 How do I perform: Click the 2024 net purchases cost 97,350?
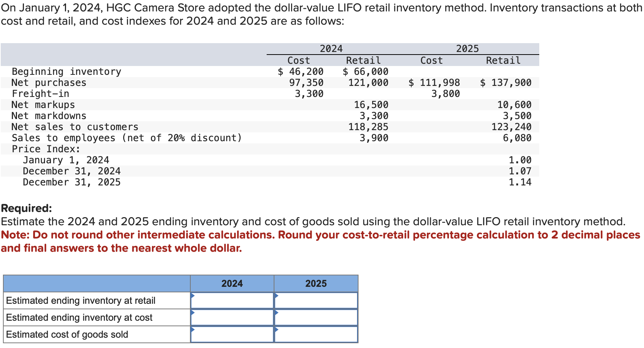click(306, 83)
